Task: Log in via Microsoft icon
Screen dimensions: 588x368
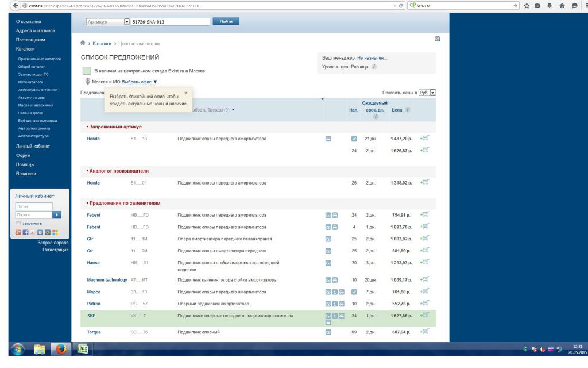Action: (55, 232)
